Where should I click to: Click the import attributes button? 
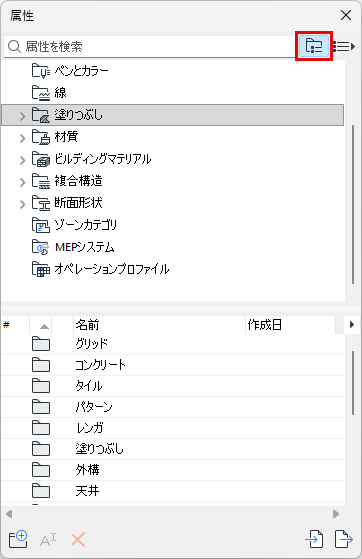(x=314, y=539)
